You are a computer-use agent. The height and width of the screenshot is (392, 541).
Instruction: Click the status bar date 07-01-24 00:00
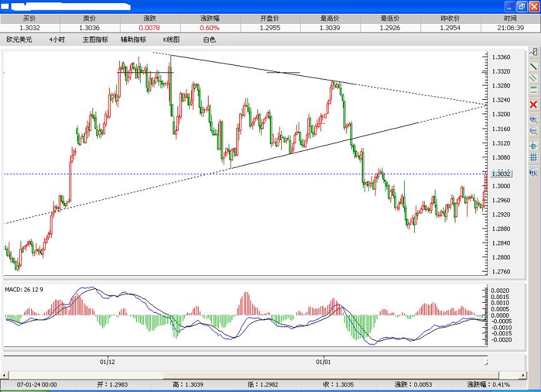37,385
